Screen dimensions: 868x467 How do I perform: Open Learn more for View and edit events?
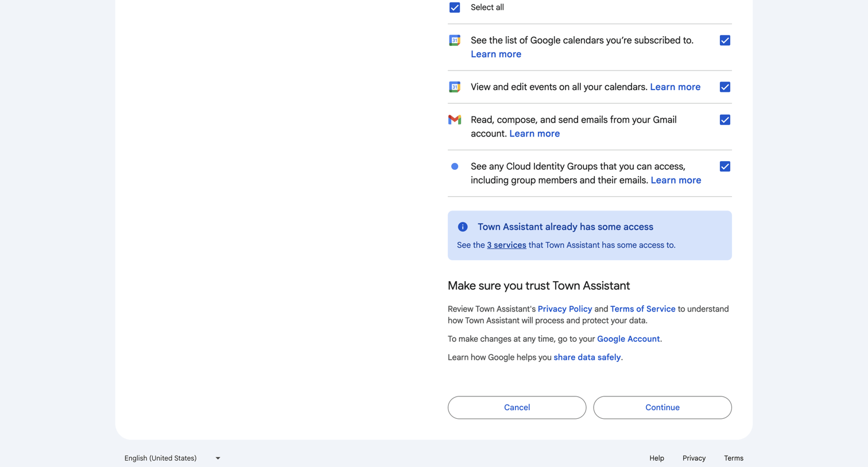coord(675,87)
